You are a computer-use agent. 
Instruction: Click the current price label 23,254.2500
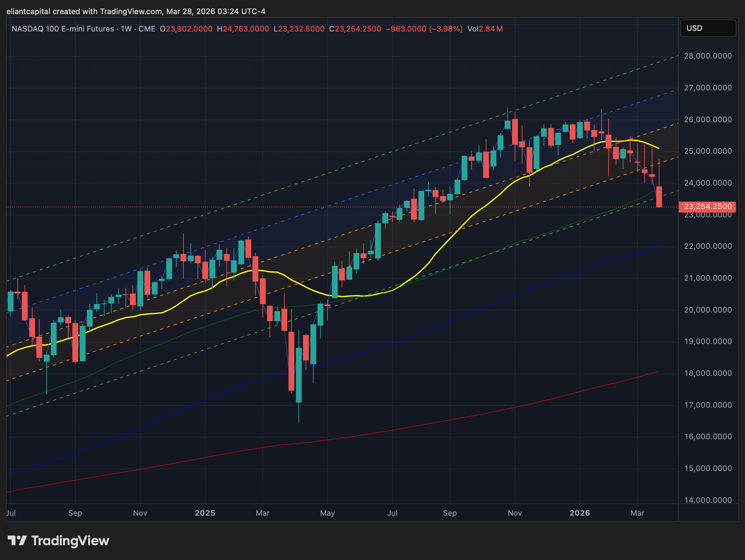click(x=707, y=207)
